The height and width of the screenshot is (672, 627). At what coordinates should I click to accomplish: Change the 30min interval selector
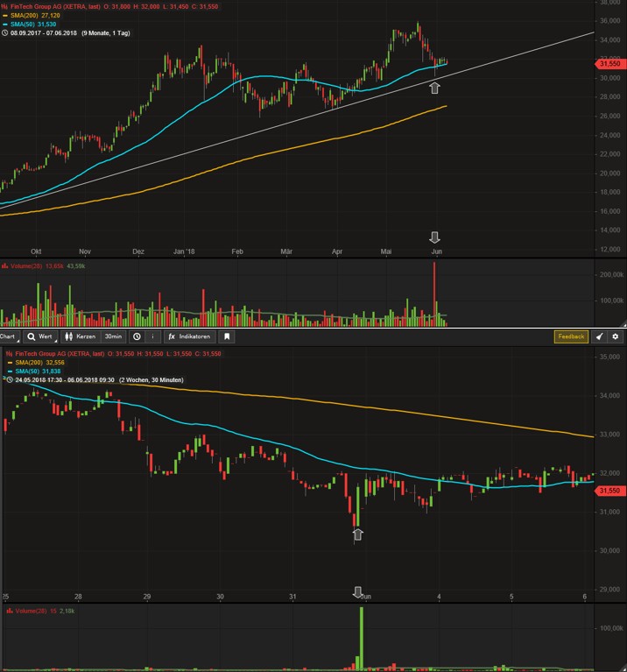click(114, 336)
